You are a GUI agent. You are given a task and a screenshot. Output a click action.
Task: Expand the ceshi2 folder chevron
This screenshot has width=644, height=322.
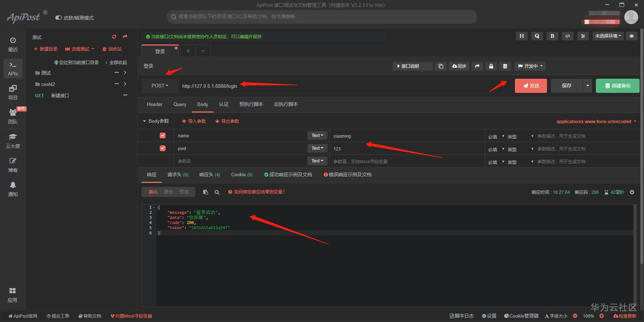pos(125,84)
